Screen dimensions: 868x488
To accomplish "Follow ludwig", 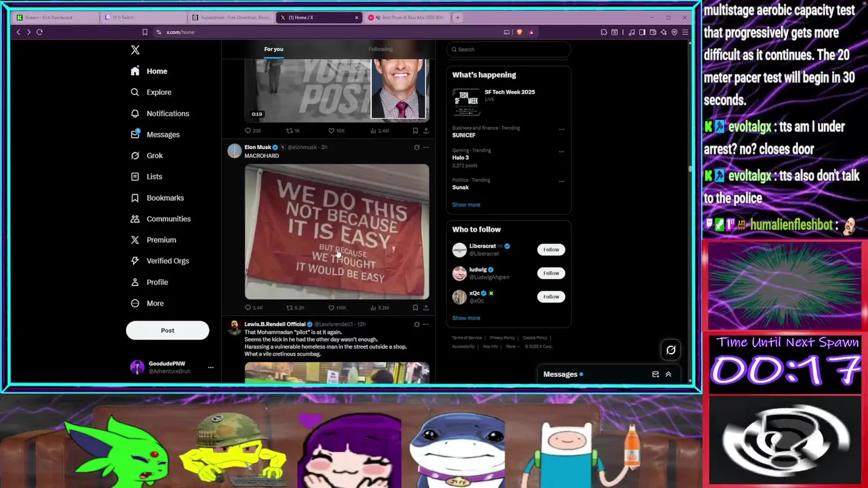I will click(x=551, y=273).
